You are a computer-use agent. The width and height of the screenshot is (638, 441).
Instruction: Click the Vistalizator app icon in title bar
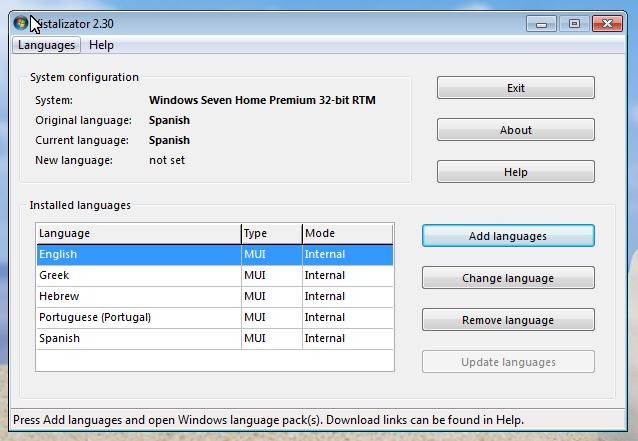(x=20, y=23)
